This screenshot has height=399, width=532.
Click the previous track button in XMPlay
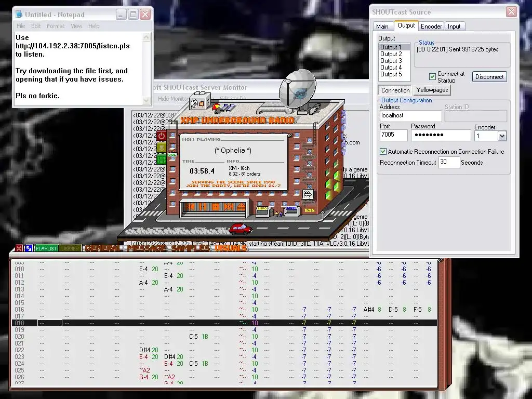pos(190,206)
